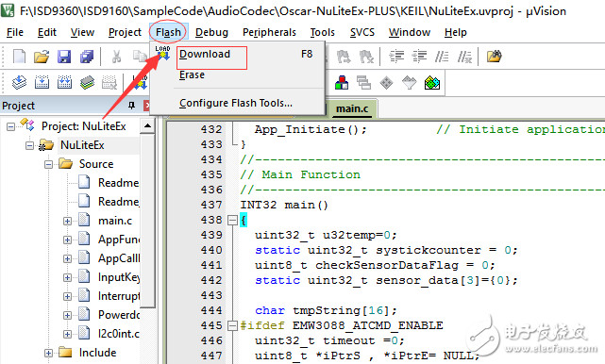This screenshot has height=364, width=605.
Task: Select Download from the Flash menu
Action: click(205, 54)
